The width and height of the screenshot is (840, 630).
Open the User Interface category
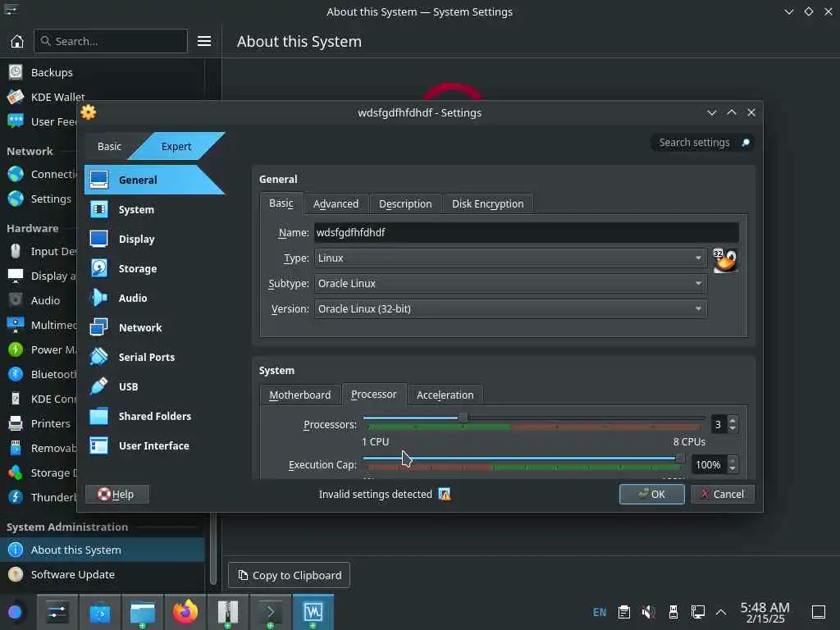[x=154, y=445]
